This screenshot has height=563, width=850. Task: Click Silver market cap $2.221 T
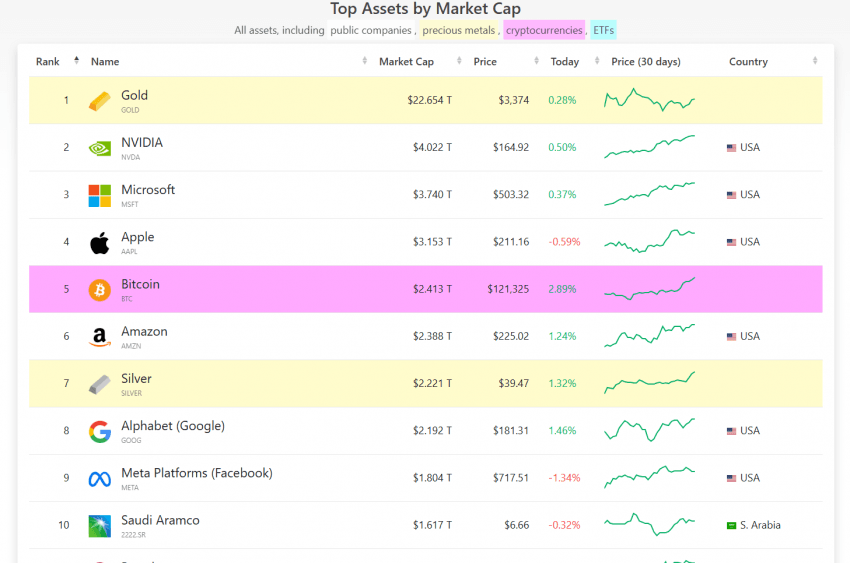(x=432, y=384)
